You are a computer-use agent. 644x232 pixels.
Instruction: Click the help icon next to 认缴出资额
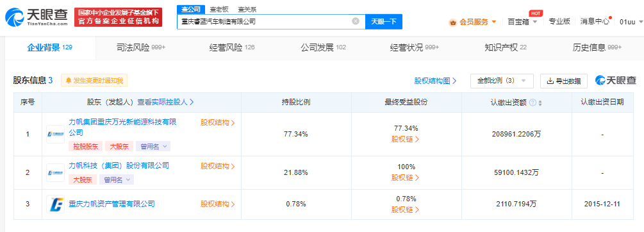click(x=533, y=103)
